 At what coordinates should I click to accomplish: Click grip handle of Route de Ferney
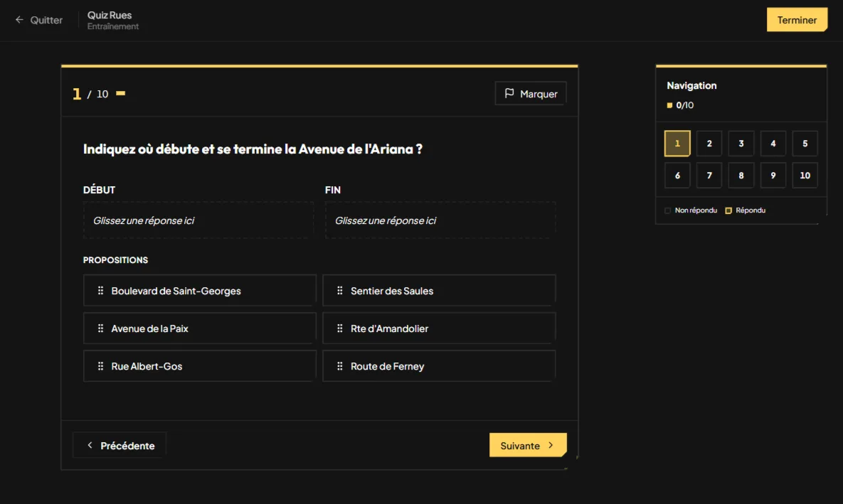340,366
